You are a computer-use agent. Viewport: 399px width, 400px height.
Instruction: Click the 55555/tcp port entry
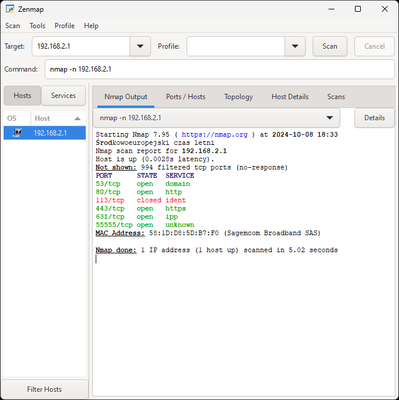(114, 225)
